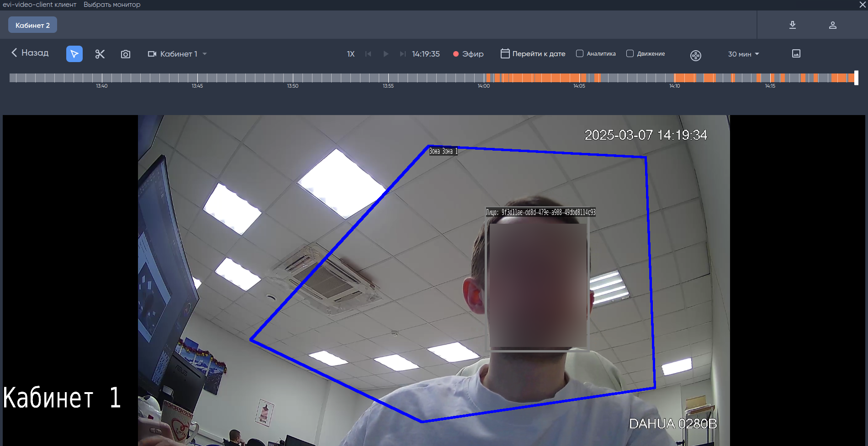
Task: Open the PTZ joystick control icon
Action: point(695,55)
